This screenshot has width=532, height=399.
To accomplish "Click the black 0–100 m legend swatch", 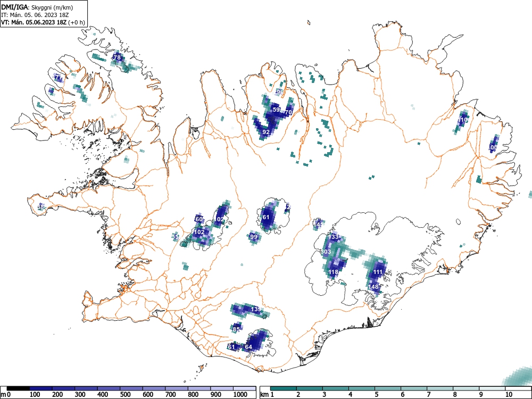I will point(18,388).
